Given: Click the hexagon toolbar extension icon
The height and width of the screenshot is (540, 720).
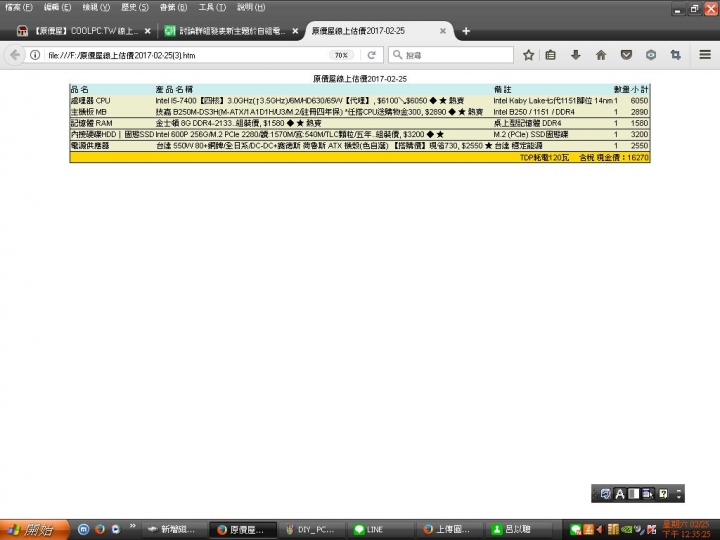Looking at the screenshot, I should pyautogui.click(x=651, y=55).
